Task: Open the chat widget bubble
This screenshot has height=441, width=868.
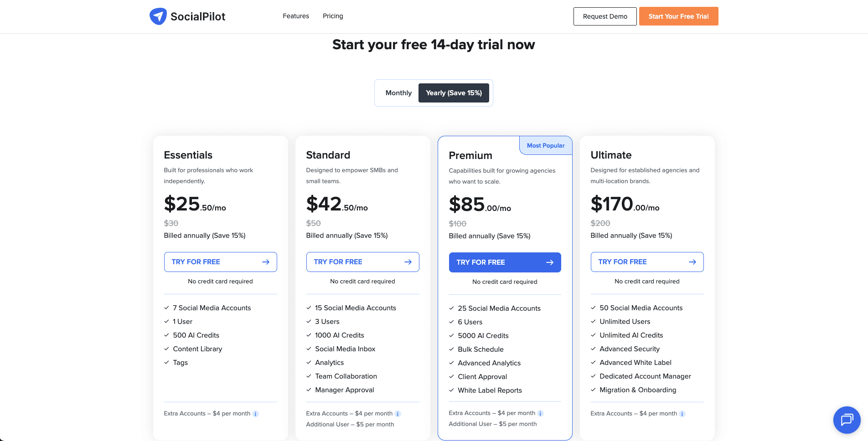Action: tap(847, 420)
